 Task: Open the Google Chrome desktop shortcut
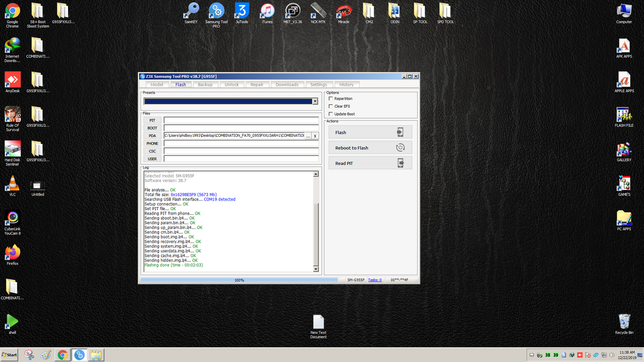pos(12,15)
